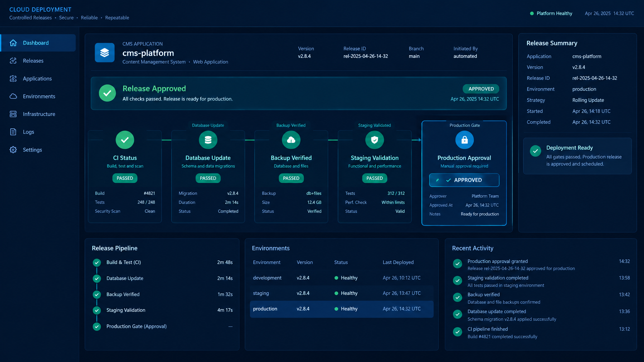Click the PASSED badge under Staging Validation
The width and height of the screenshot is (644, 362).
[x=375, y=178]
